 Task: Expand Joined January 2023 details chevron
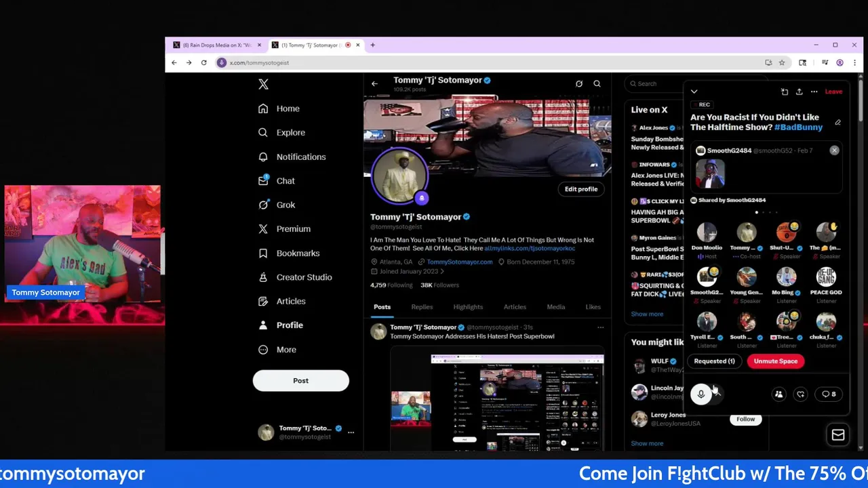[x=442, y=272]
